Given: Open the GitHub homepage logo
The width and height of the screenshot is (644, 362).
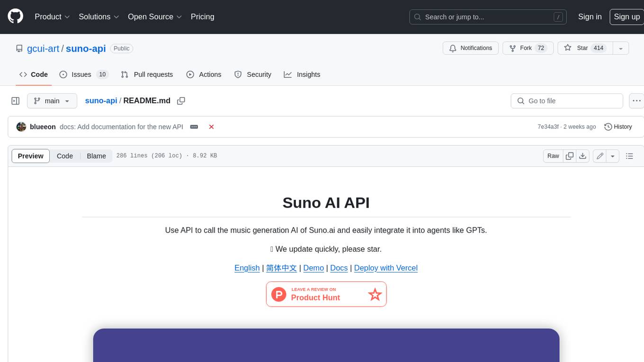Looking at the screenshot, I should (15, 17).
